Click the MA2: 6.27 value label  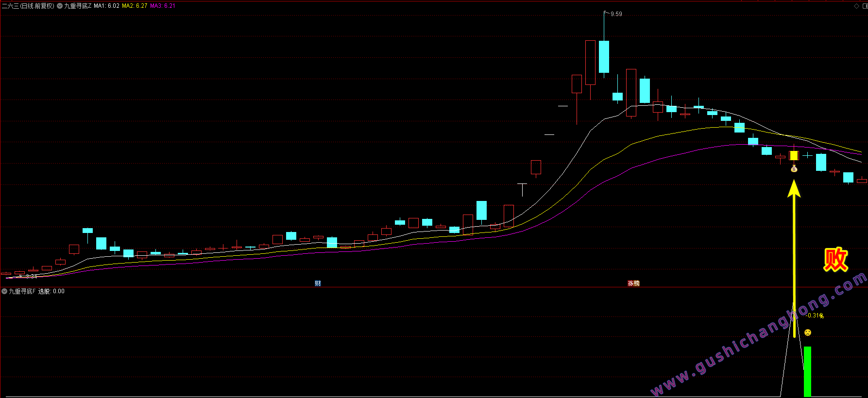[x=135, y=6]
